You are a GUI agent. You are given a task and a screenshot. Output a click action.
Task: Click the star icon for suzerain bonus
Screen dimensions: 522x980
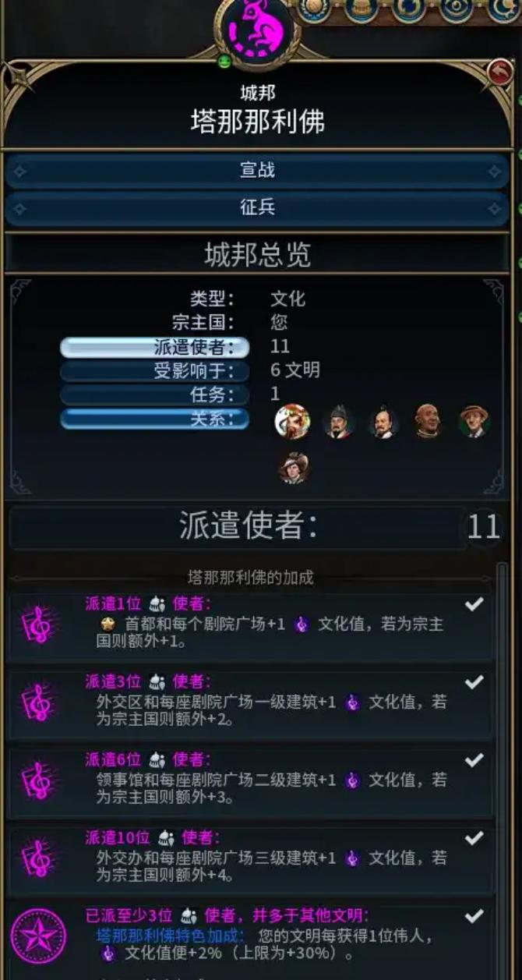pyautogui.click(x=38, y=936)
